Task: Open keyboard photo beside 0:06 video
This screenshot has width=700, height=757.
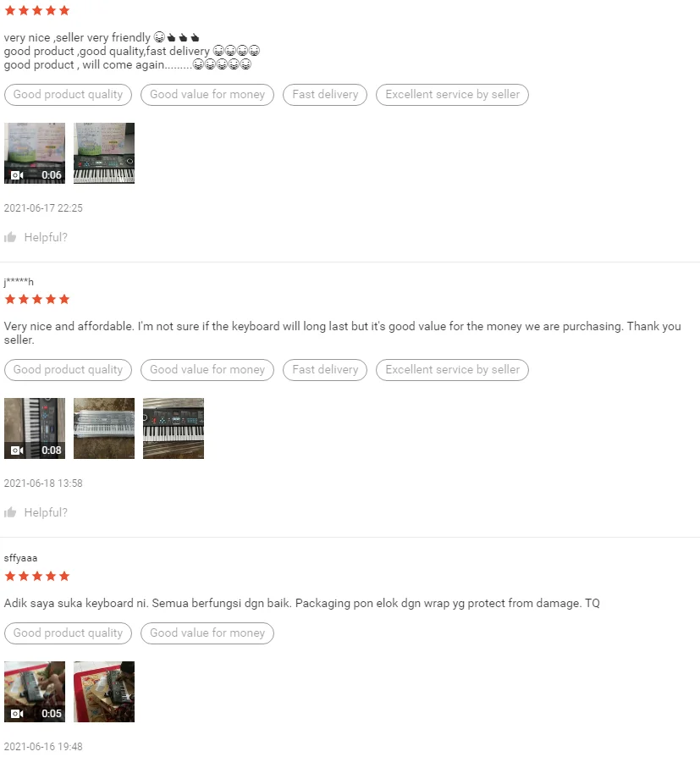Action: (104, 153)
